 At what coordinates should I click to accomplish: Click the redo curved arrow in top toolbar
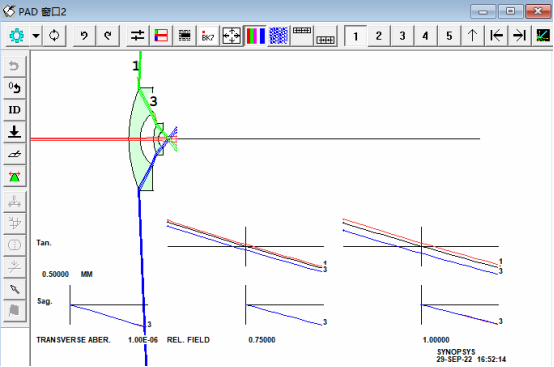(x=108, y=36)
